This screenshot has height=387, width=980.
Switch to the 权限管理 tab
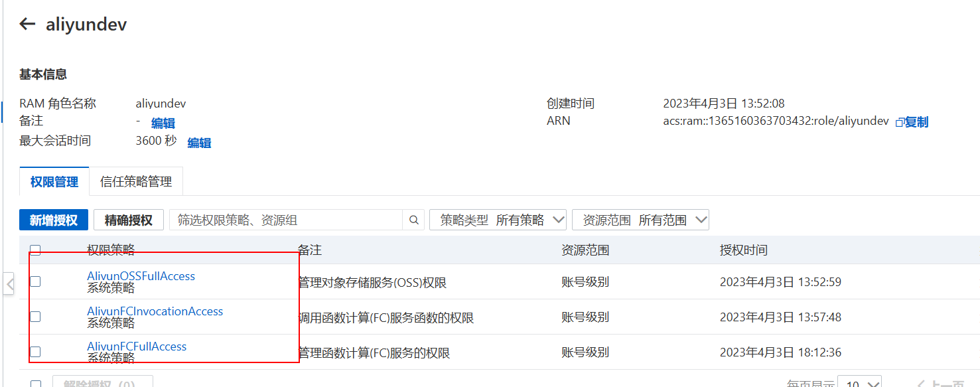point(54,182)
